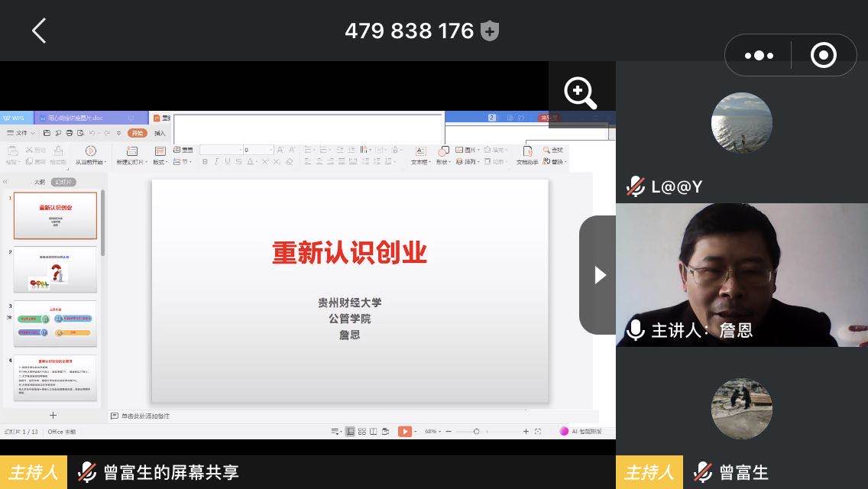Toggle italic formatting in the ribbon
868x489 pixels.
pyautogui.click(x=217, y=162)
